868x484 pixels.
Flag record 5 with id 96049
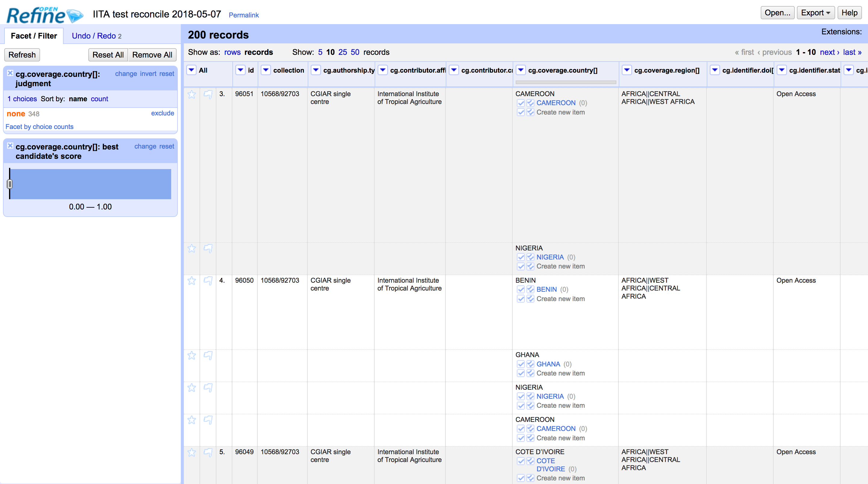click(x=208, y=452)
